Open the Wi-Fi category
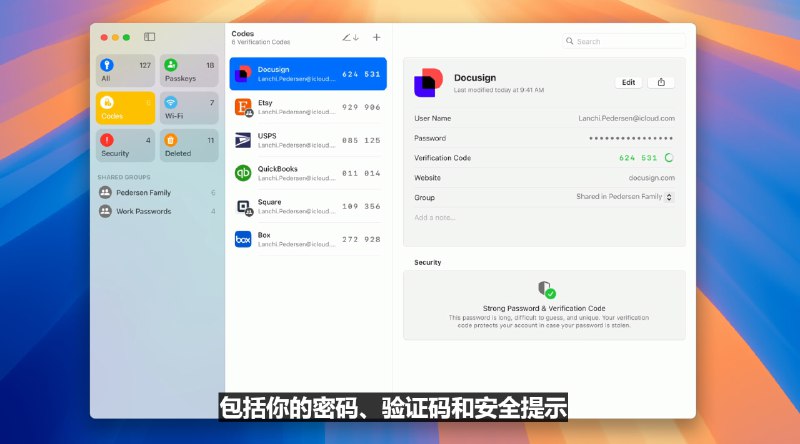800x444 pixels. (x=189, y=108)
